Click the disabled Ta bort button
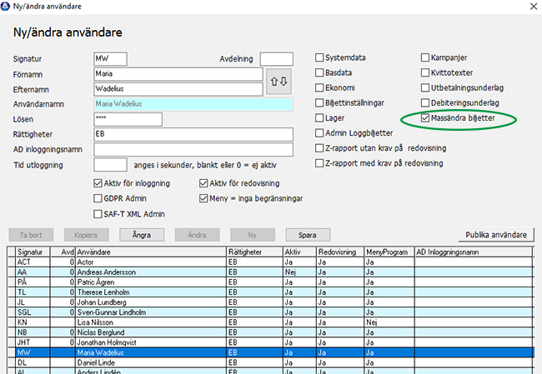 point(31,235)
